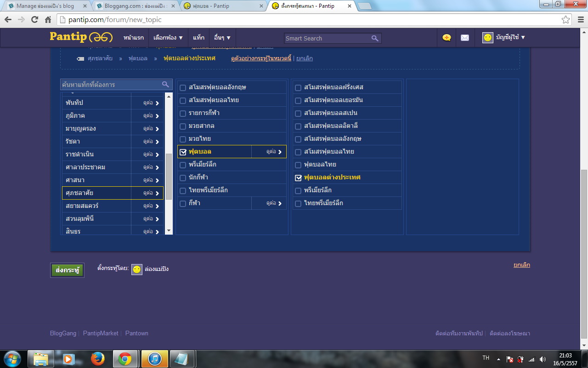The height and width of the screenshot is (368, 588).
Task: Click the author smiley avatar beside ล่องแม่ปิง
Action: coord(137,269)
